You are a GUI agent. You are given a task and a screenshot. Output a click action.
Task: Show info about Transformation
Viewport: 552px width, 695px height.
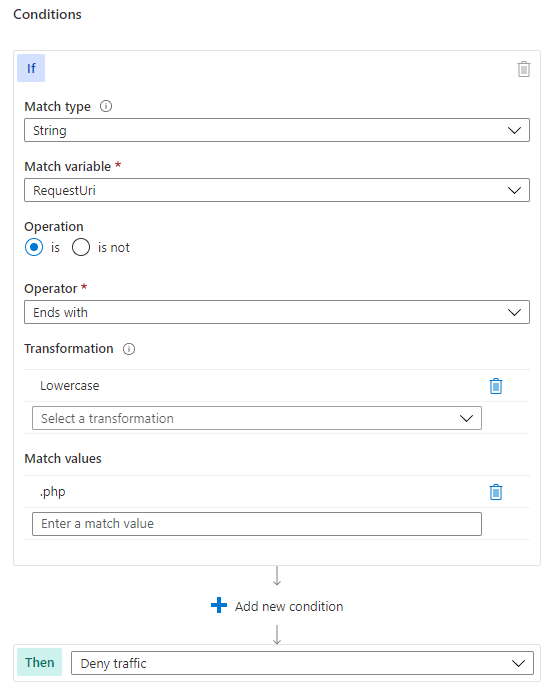click(x=129, y=349)
